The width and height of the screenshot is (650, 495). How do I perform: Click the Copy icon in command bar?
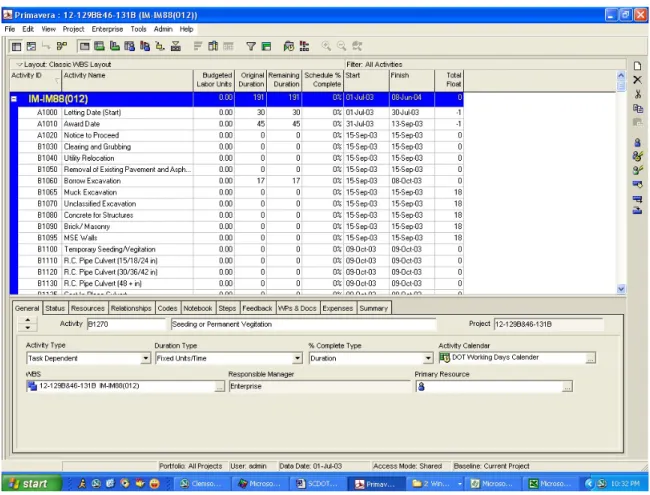(x=638, y=109)
